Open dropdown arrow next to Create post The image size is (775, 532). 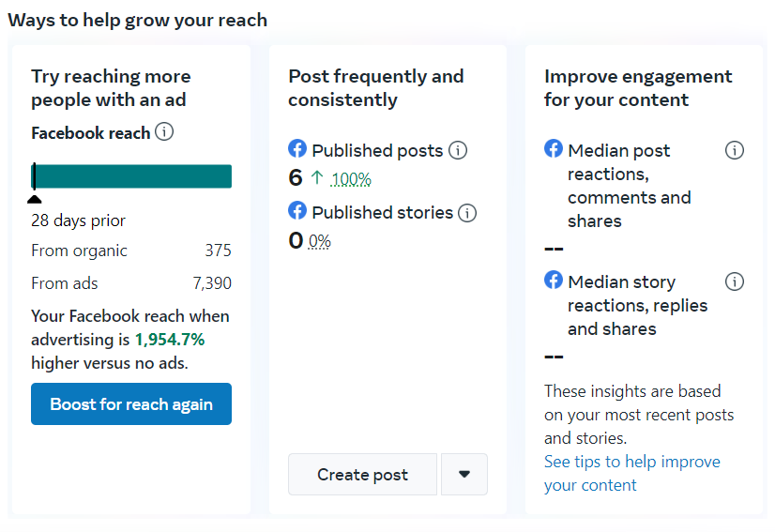[463, 475]
